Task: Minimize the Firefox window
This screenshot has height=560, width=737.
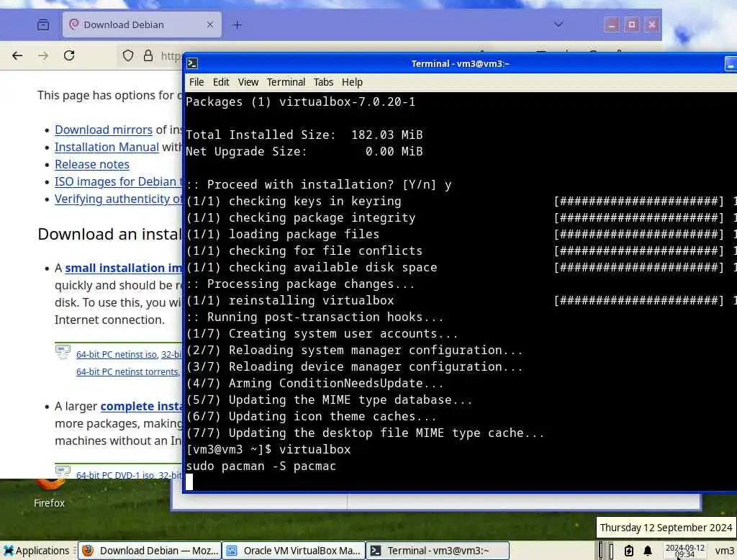Action: point(611,24)
